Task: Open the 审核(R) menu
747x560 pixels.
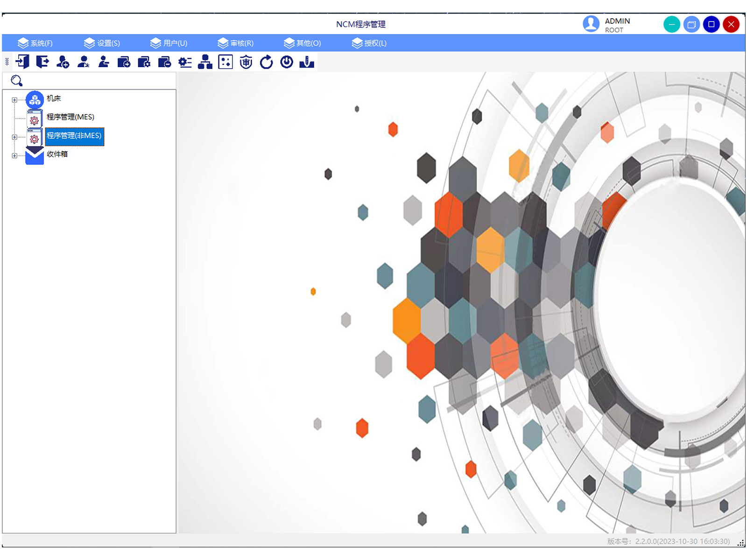Action: point(235,43)
